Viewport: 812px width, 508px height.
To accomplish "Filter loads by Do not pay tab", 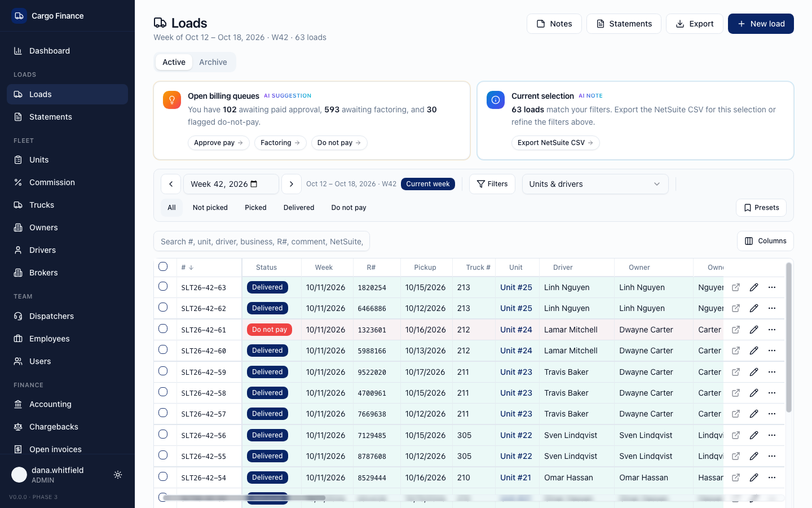I will (x=349, y=208).
